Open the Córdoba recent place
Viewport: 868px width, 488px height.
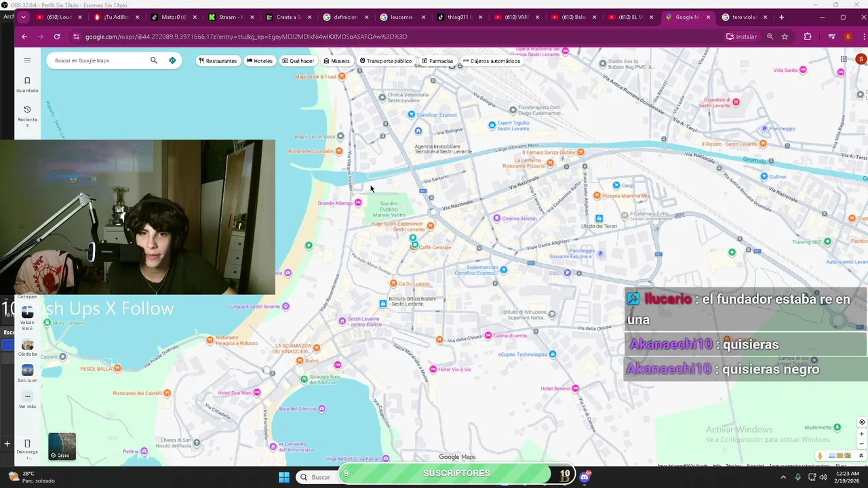coord(27,348)
